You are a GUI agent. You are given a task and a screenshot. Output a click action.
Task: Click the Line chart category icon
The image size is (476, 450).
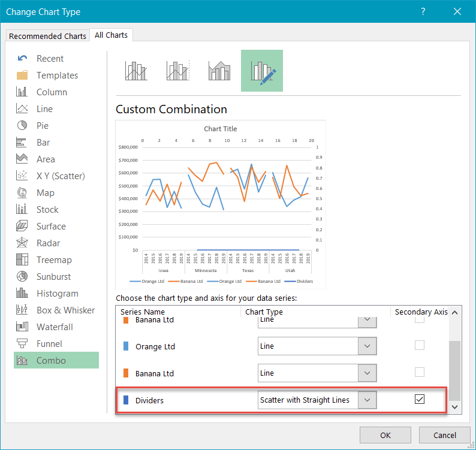pyautogui.click(x=22, y=108)
